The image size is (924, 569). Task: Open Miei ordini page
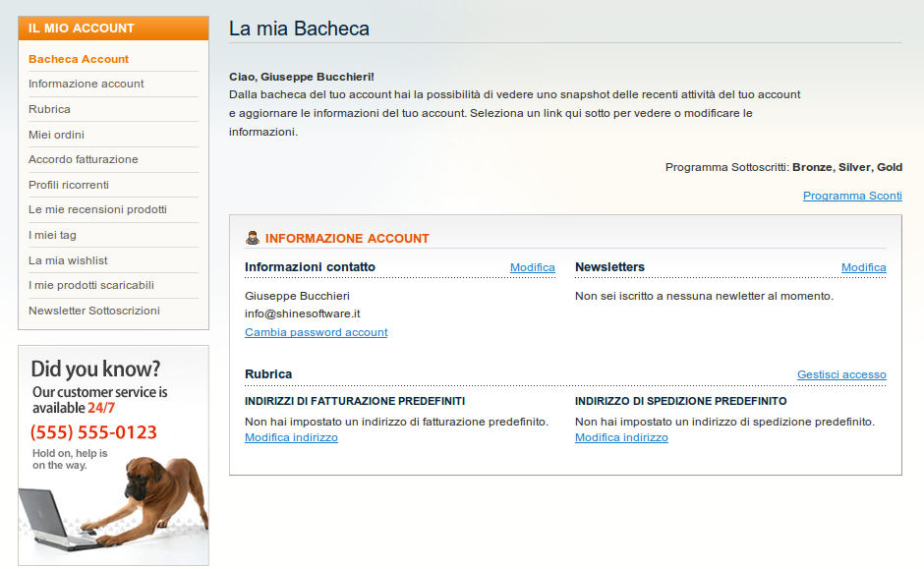click(x=57, y=135)
